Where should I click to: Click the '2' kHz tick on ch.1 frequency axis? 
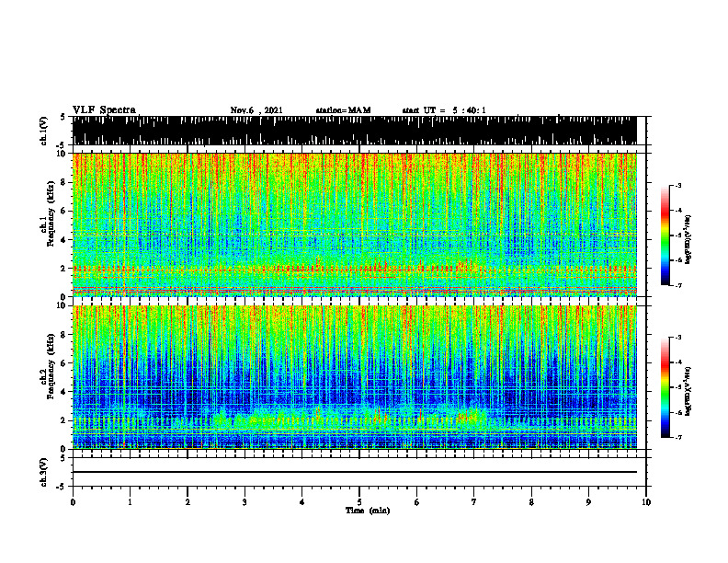coord(63,269)
